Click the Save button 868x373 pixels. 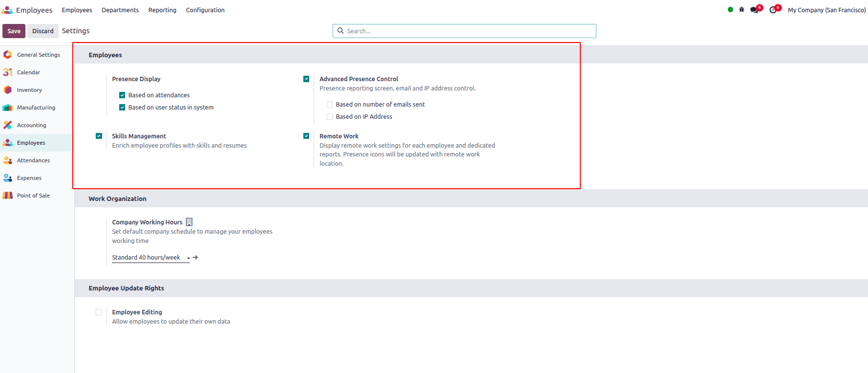[x=14, y=31]
